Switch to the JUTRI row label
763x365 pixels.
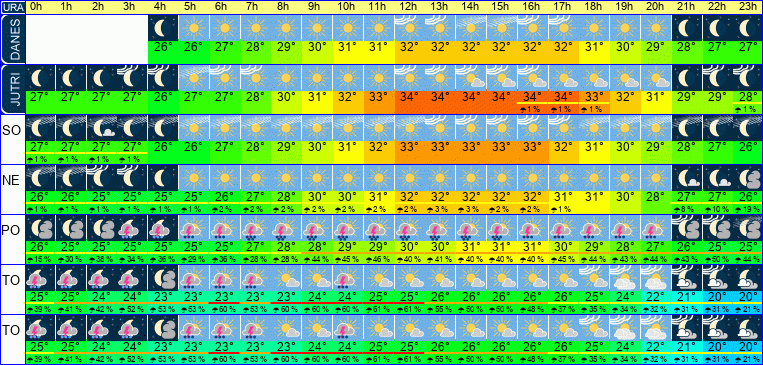(12, 90)
